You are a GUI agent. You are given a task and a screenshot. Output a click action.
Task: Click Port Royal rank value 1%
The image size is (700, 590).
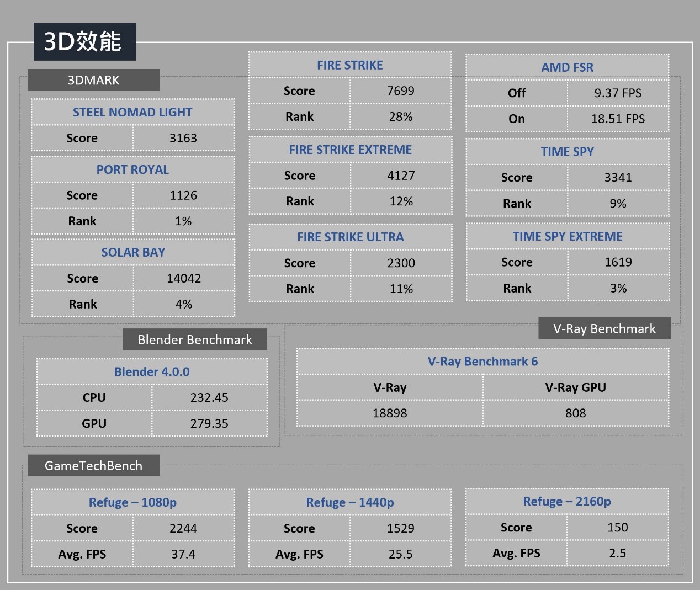tap(183, 221)
